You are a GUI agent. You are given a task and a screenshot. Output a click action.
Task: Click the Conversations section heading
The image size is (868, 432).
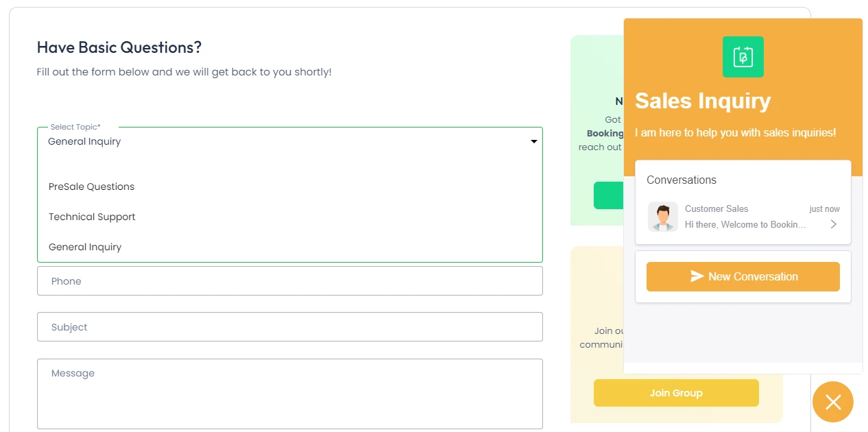682,180
